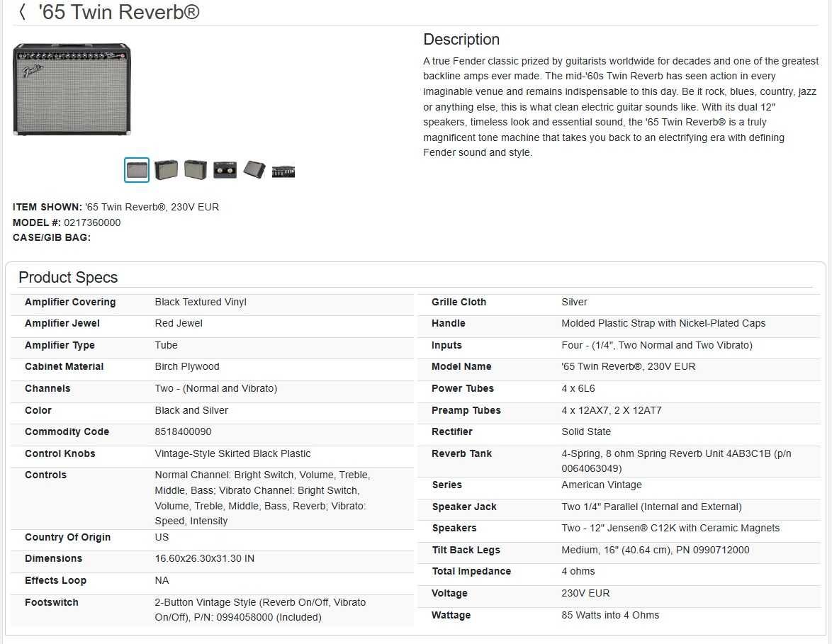
Task: Click model number 0217360000
Action: [x=92, y=222]
